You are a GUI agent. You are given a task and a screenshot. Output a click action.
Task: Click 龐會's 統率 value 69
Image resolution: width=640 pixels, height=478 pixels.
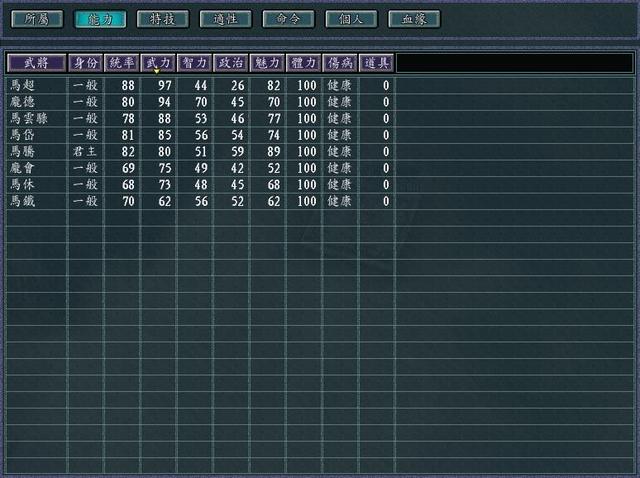[x=128, y=168]
